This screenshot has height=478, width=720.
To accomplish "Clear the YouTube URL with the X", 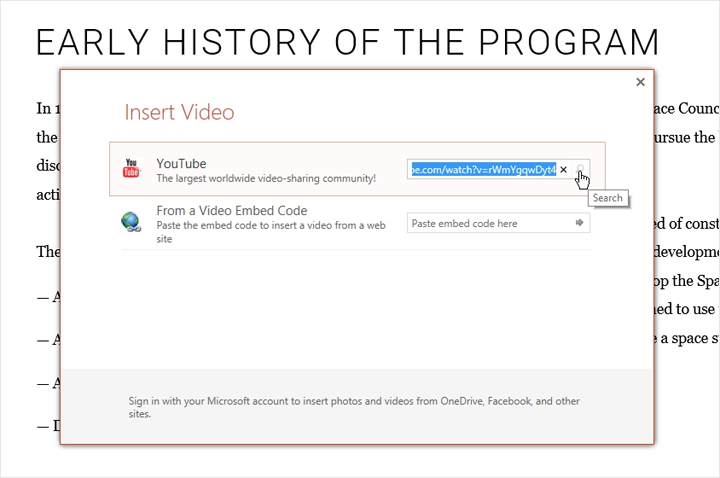I will [563, 170].
